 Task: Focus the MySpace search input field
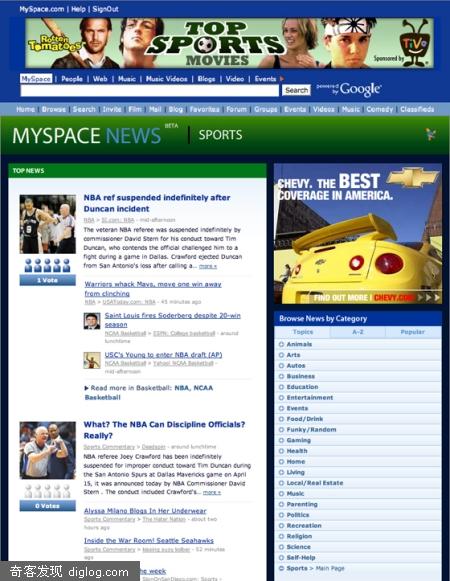point(149,90)
